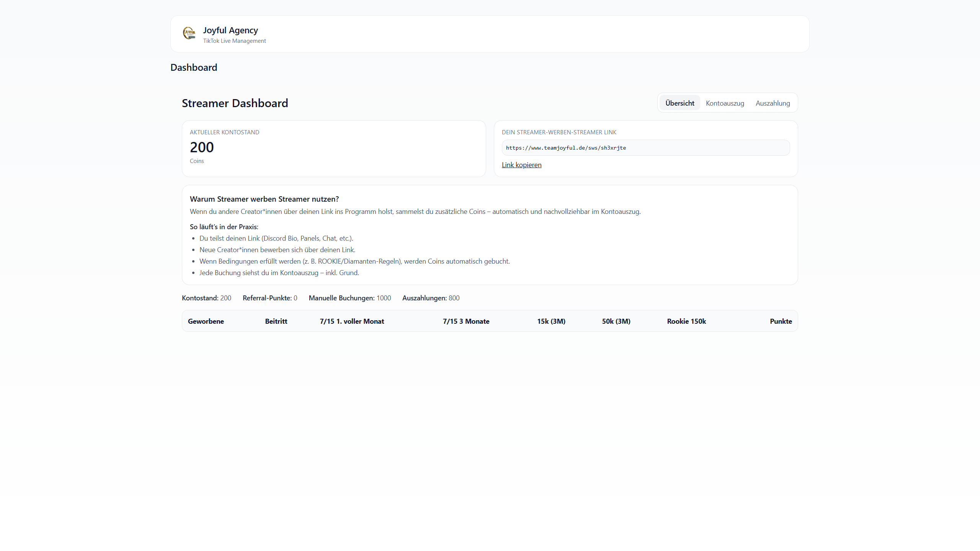
Task: Click the 200 Coins balance value
Action: click(202, 147)
